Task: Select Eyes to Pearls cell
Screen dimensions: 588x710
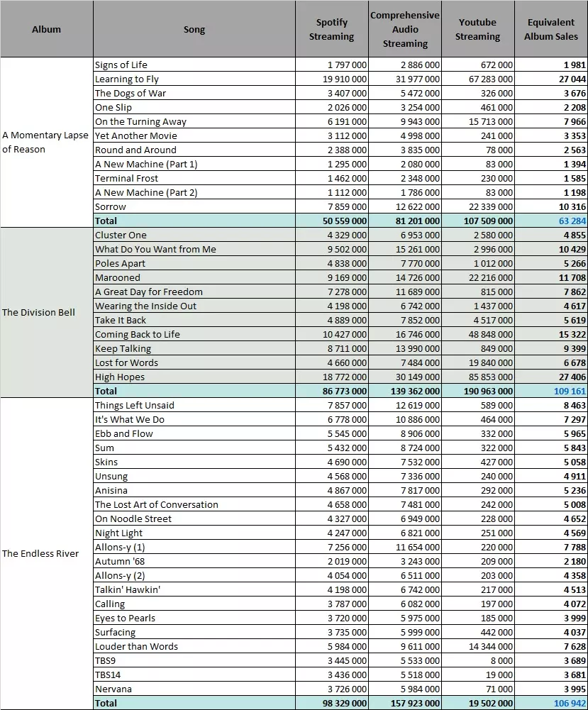Action: click(194, 618)
